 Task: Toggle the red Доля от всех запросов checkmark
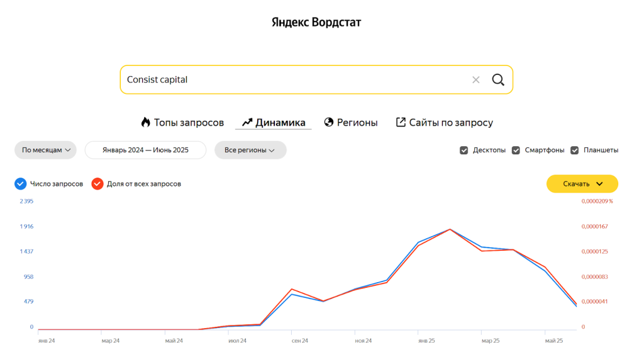97,184
